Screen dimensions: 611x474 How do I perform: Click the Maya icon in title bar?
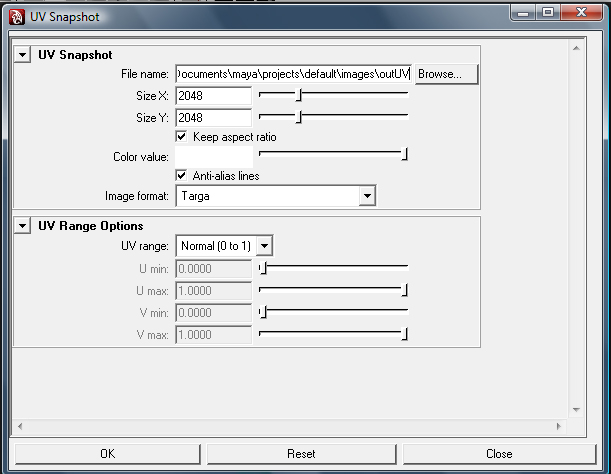pyautogui.click(x=17, y=14)
